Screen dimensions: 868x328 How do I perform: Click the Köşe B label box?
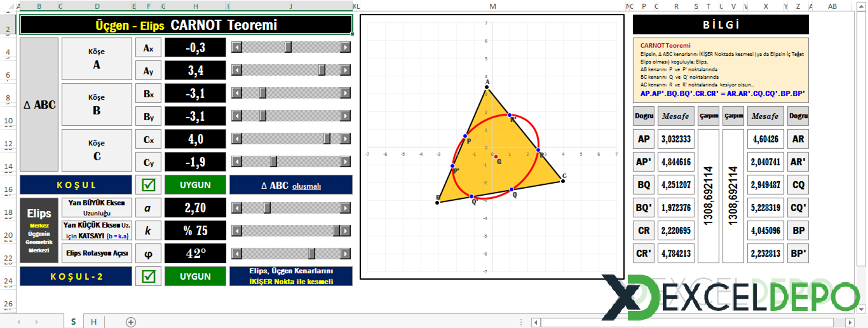point(97,104)
